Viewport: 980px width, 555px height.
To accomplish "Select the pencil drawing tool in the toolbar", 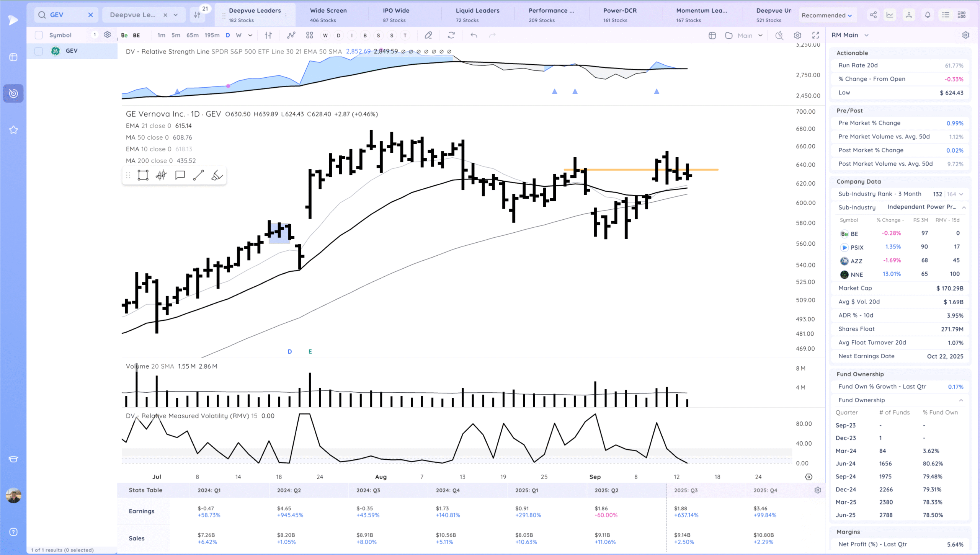I will (x=428, y=35).
